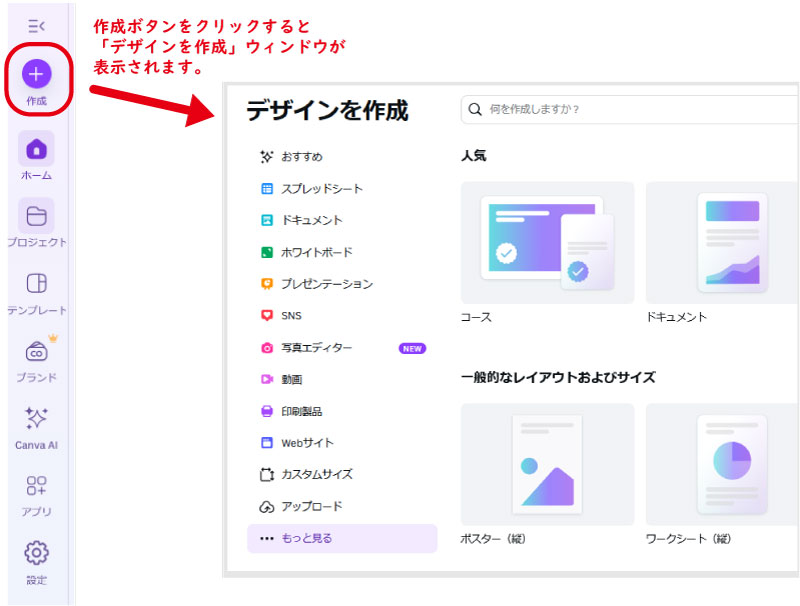Click the 一般的なレイアウトおよびサイズ heading
800x606 pixels.
pyautogui.click(x=558, y=377)
